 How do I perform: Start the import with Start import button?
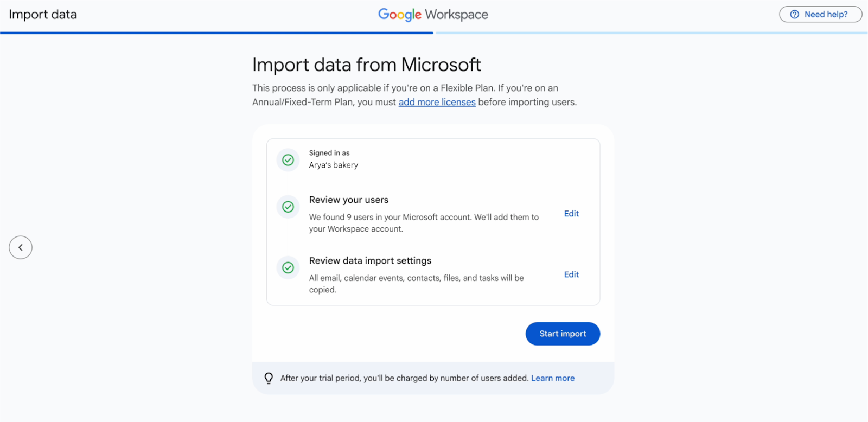tap(563, 334)
